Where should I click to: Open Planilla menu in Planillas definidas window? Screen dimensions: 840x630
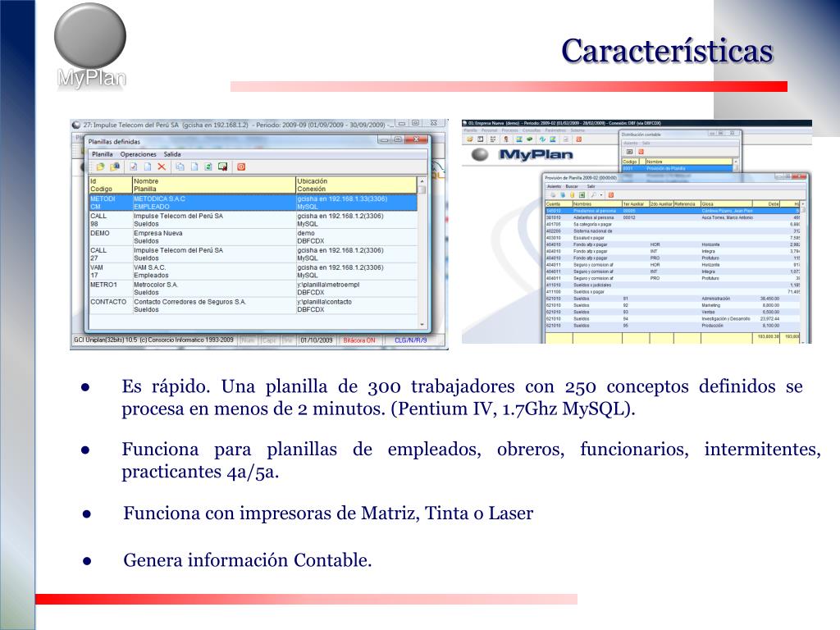pos(103,154)
